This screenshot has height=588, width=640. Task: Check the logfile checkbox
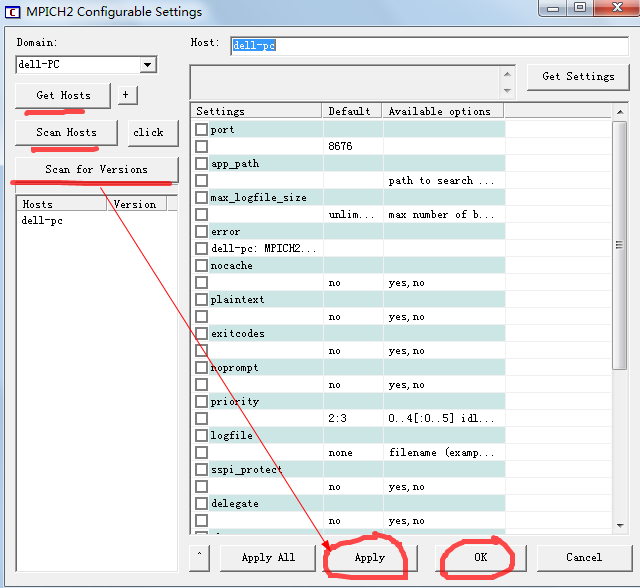201,435
